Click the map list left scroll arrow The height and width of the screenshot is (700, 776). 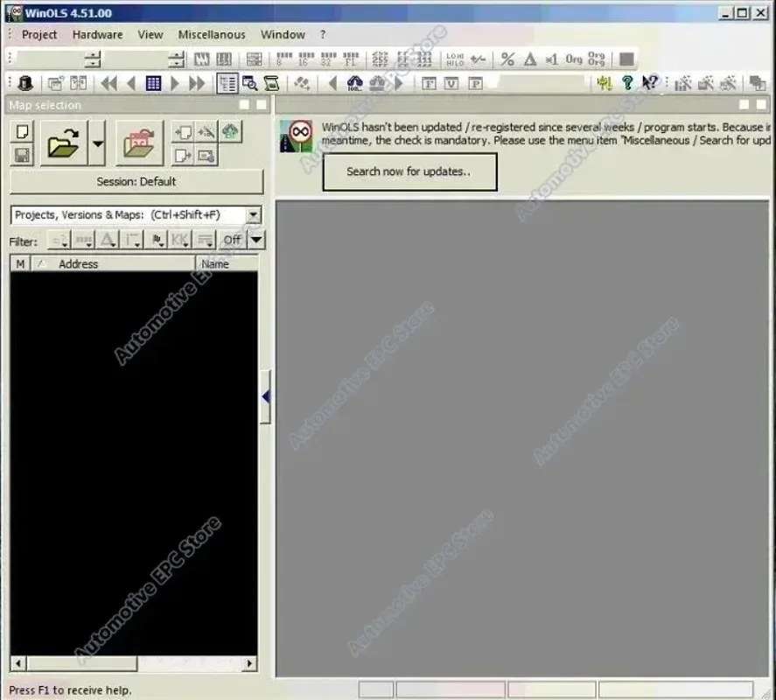pyautogui.click(x=18, y=663)
